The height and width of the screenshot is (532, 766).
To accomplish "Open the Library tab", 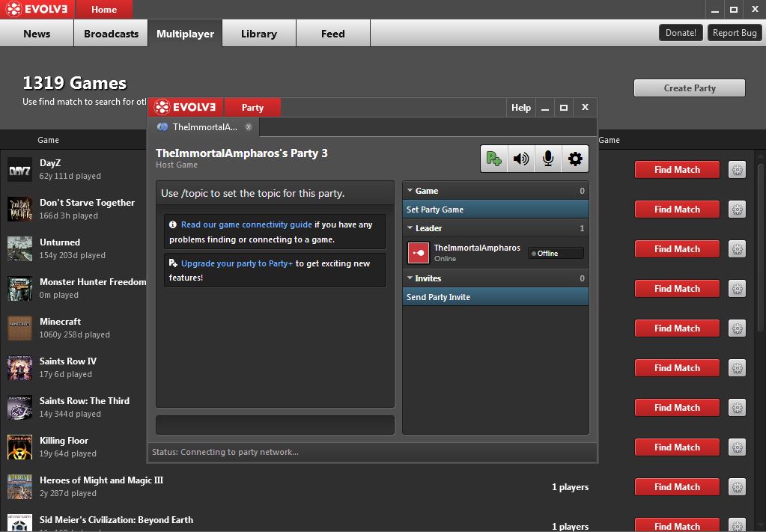I will pos(259,34).
